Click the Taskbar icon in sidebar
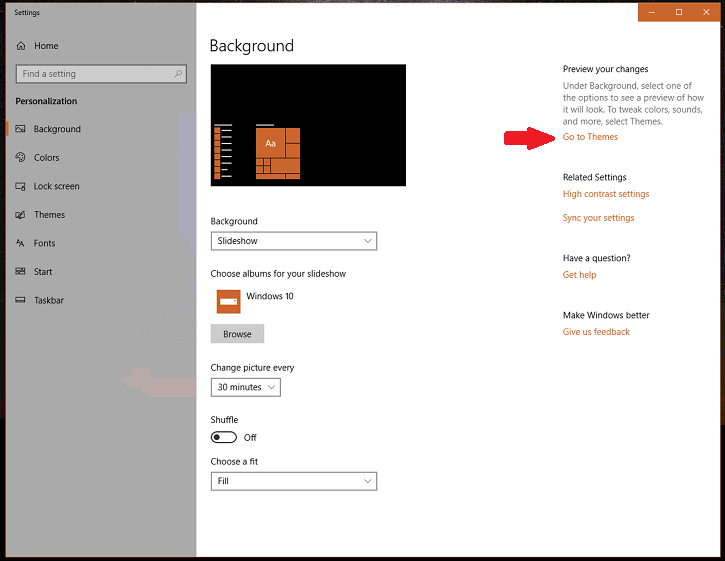725x561 pixels. point(20,300)
